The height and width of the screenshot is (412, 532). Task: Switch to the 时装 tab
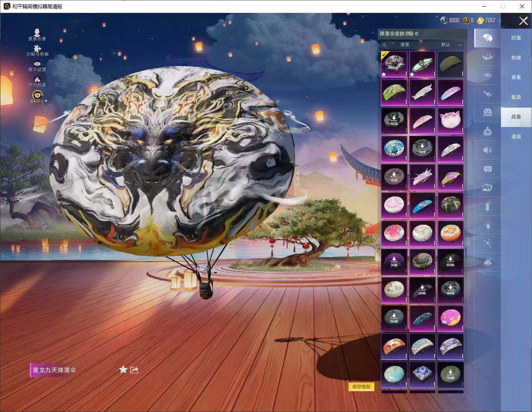point(516,38)
